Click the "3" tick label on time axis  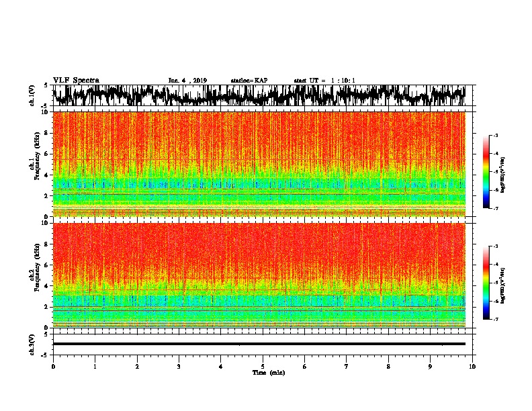point(179,367)
